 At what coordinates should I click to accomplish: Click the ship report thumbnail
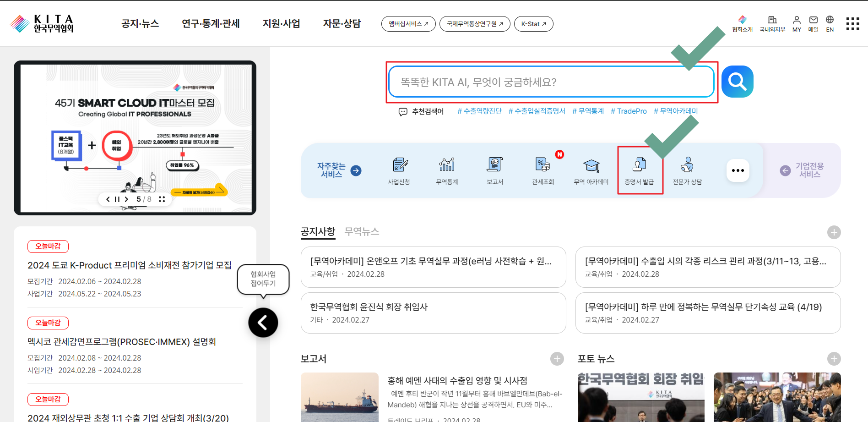(339, 397)
